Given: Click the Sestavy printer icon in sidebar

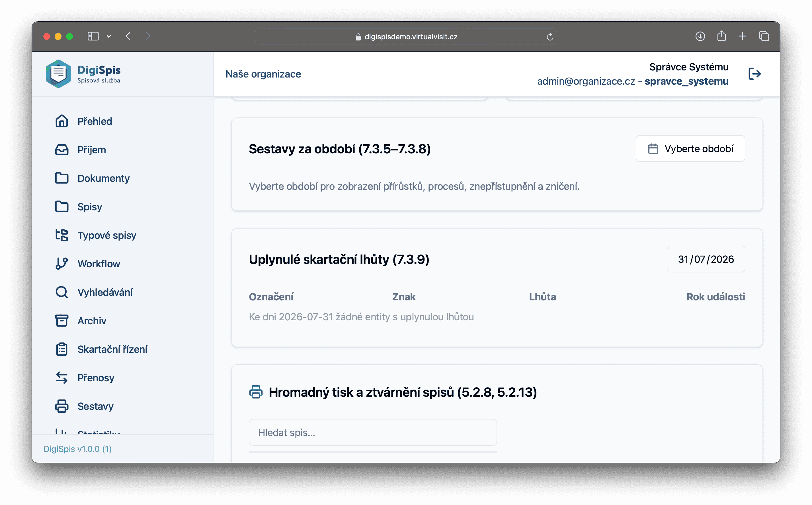Looking at the screenshot, I should [x=62, y=406].
